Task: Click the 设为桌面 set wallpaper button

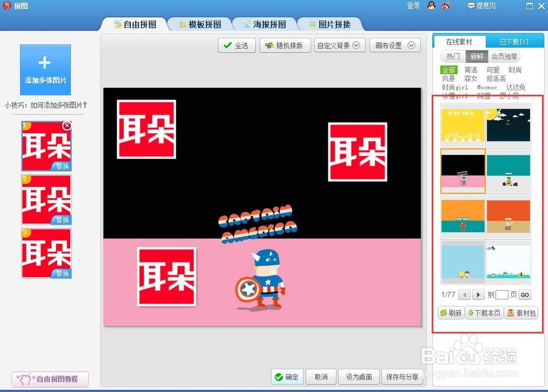Action: (x=359, y=377)
